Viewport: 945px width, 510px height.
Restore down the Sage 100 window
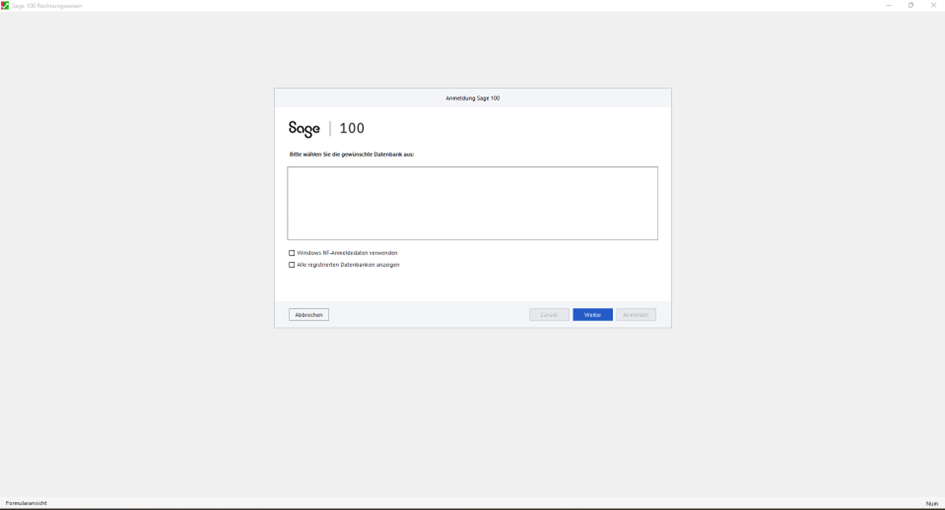911,5
